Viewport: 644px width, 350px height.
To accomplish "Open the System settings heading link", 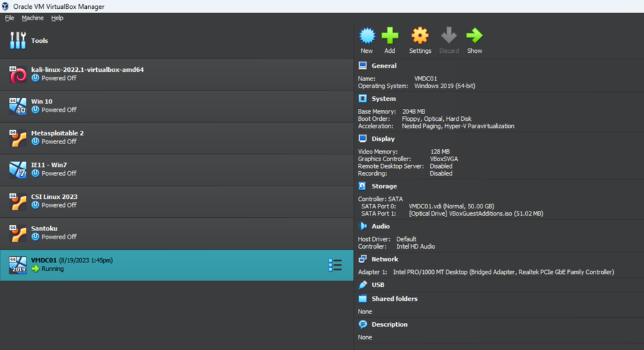I will point(384,99).
